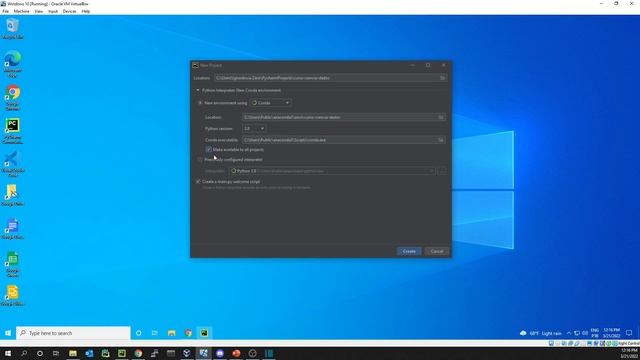Click the host Start button in bottom taskbar
640x360 pixels.
pyautogui.click(x=8, y=353)
